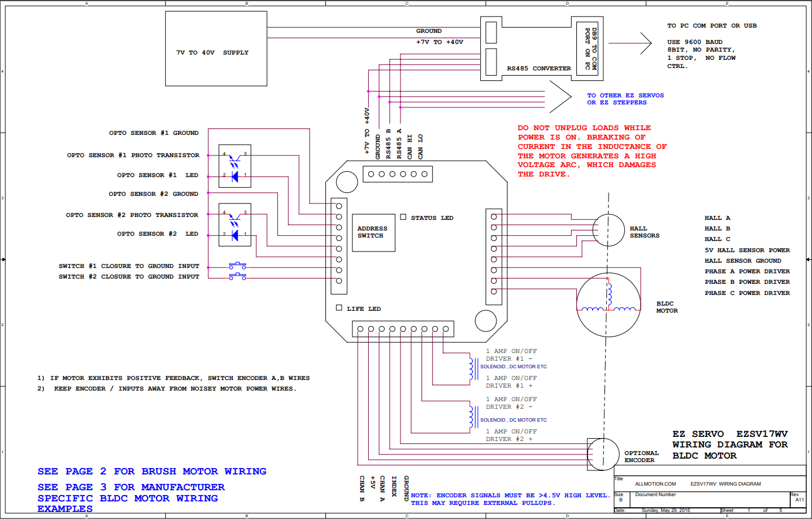Select the Hall Sensors circle symbol
The height and width of the screenshot is (519, 812).
pyautogui.click(x=609, y=230)
